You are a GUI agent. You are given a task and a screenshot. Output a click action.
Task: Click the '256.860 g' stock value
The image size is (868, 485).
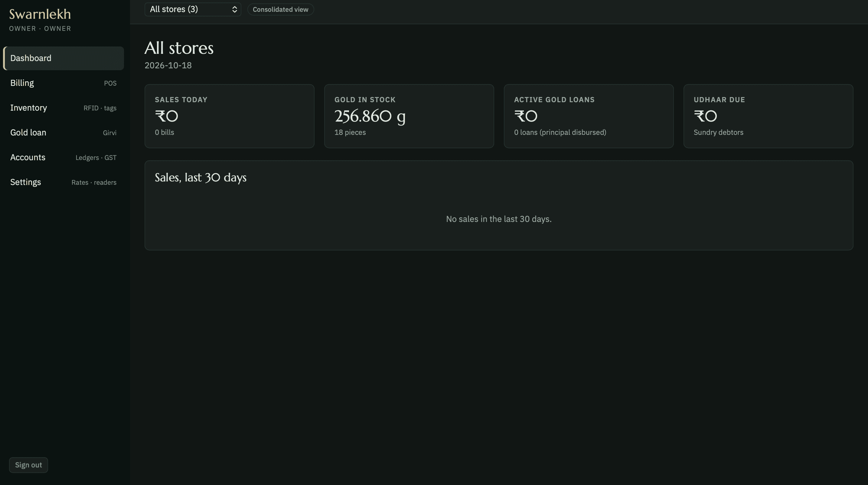(370, 116)
